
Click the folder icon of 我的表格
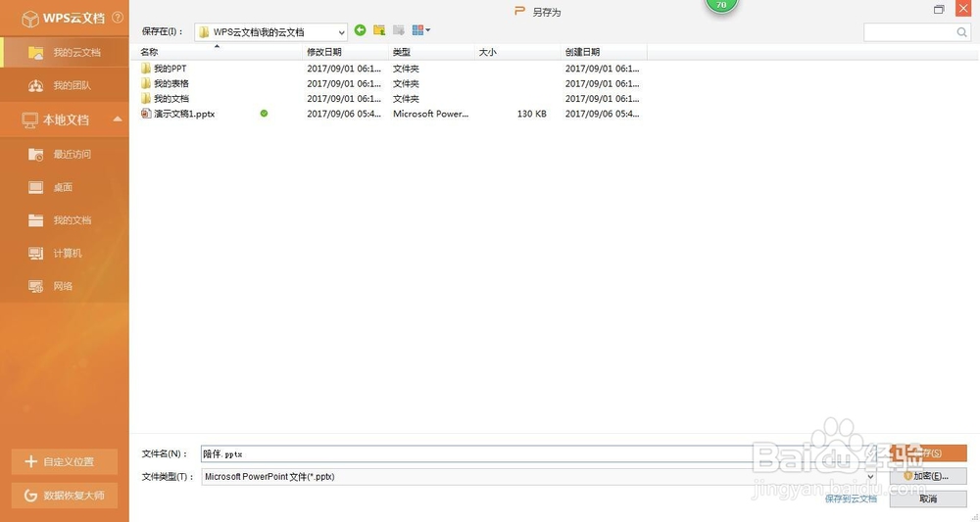click(x=146, y=83)
